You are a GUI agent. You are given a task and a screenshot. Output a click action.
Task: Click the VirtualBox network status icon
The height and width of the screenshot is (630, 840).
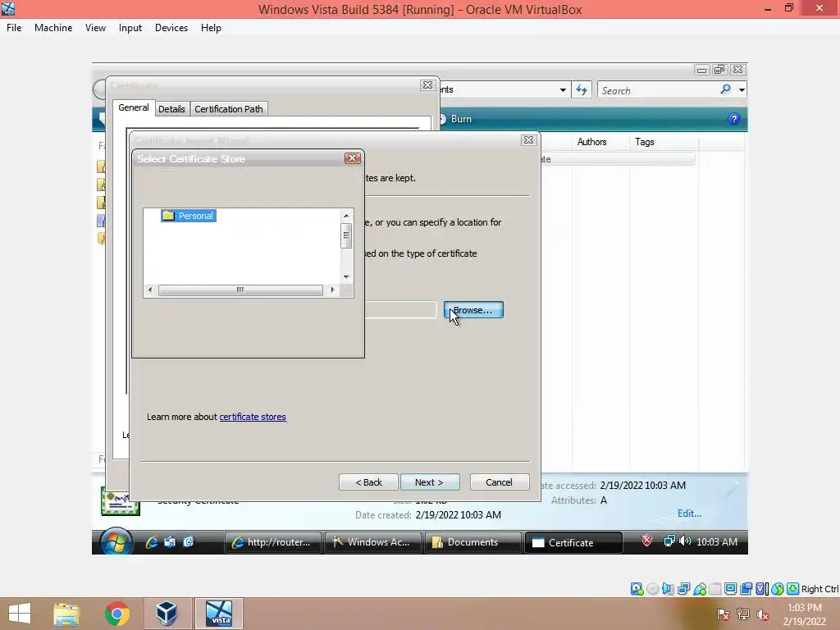683,589
